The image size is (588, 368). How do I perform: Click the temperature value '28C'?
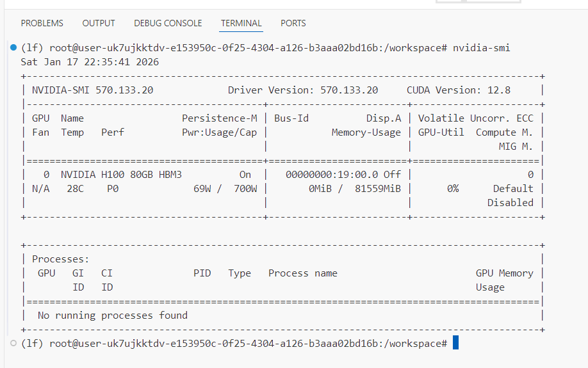(x=76, y=189)
